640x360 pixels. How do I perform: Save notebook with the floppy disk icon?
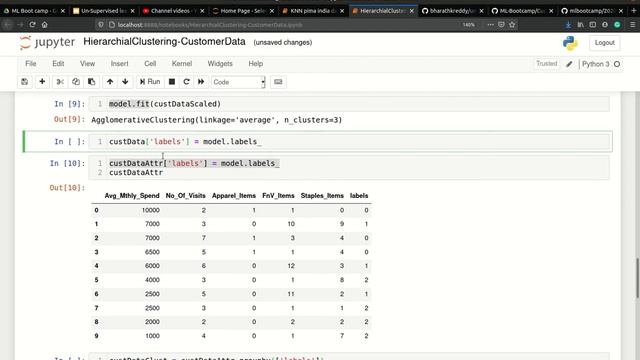click(24, 82)
